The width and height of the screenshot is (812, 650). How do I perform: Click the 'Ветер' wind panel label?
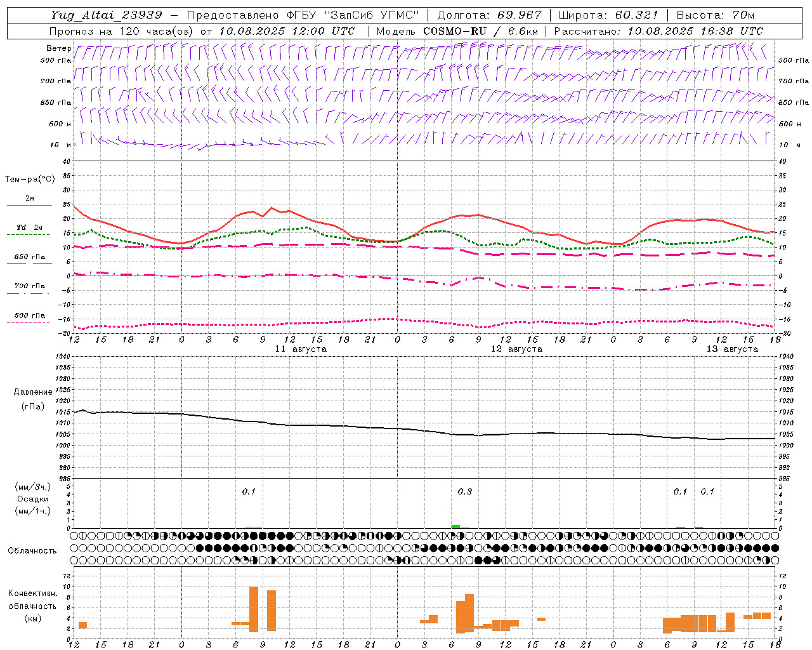[58, 48]
